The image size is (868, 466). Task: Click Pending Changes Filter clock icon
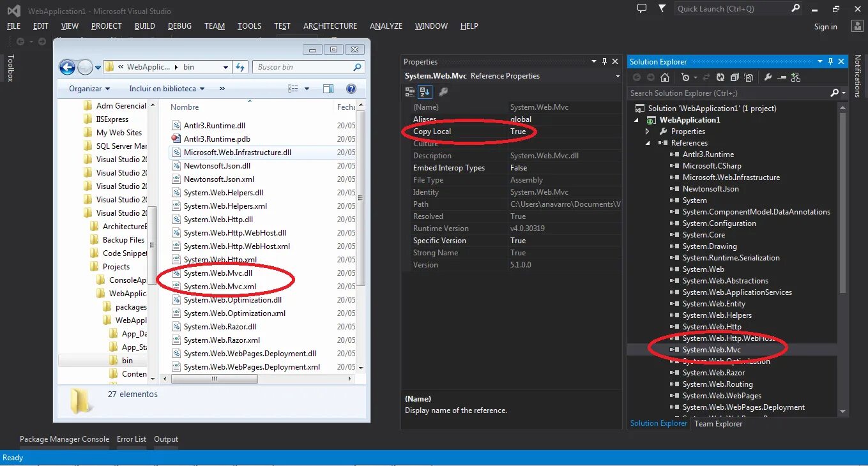[685, 77]
